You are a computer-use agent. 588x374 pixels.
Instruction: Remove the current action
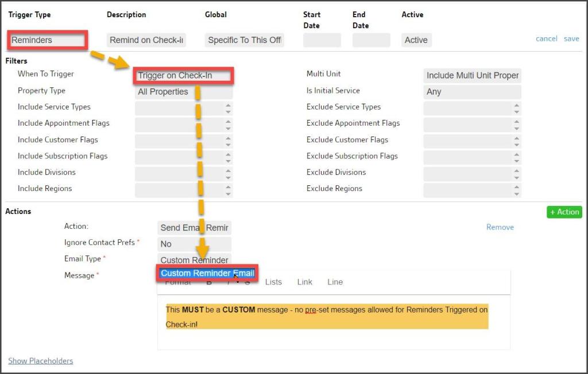[500, 227]
